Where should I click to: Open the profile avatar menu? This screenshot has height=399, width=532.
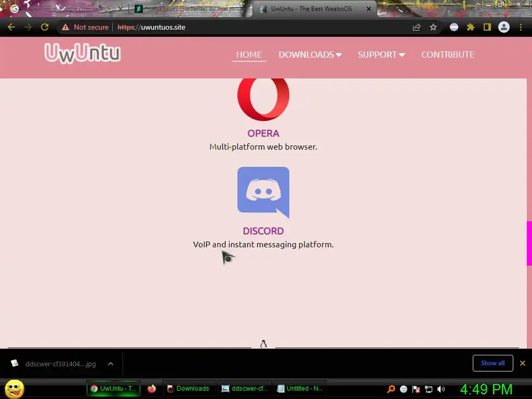504,27
